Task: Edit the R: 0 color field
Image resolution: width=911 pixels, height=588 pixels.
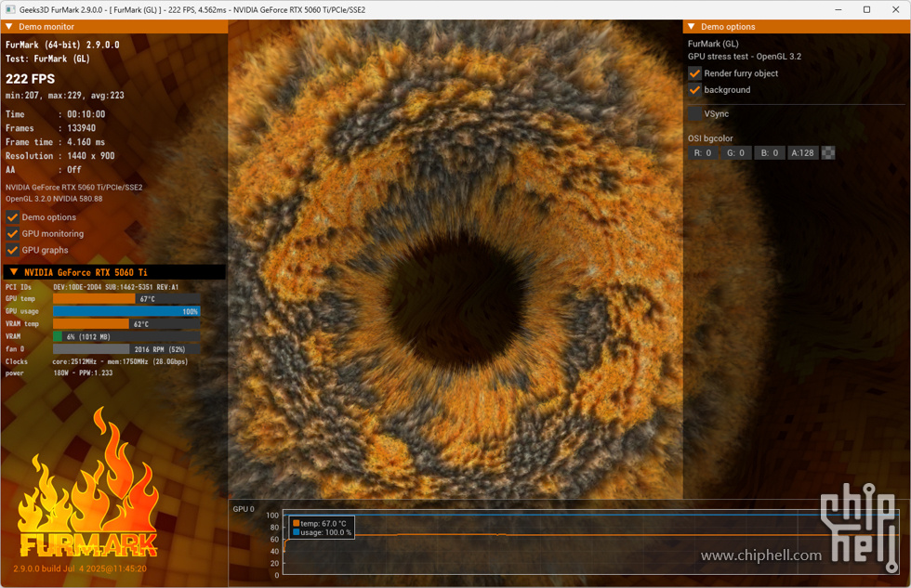Action: 703,153
